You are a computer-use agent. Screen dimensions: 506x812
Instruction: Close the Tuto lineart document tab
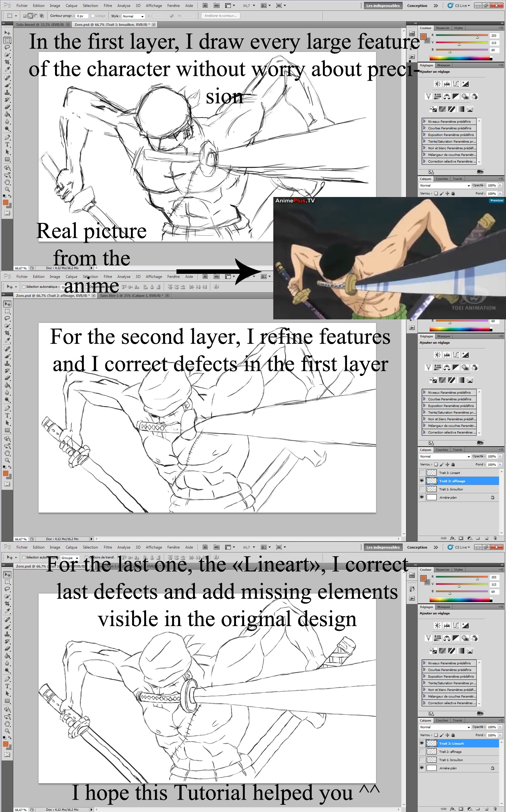(x=68, y=25)
